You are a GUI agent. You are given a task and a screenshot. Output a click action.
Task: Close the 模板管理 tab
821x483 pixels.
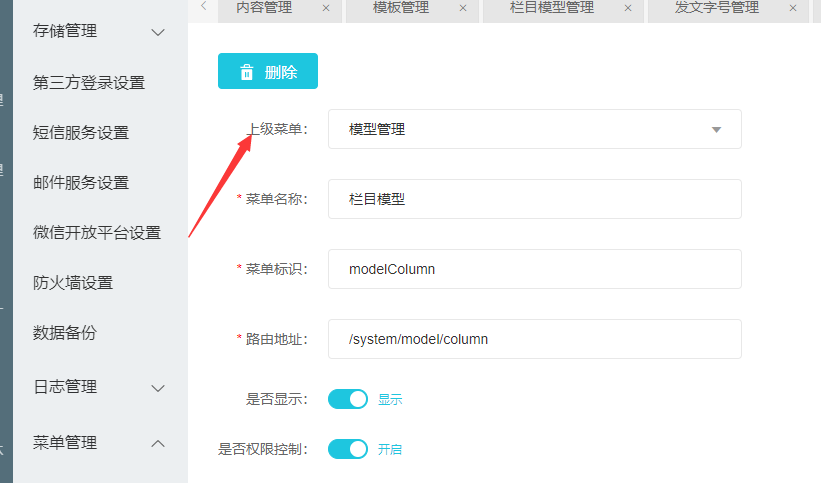[x=463, y=8]
